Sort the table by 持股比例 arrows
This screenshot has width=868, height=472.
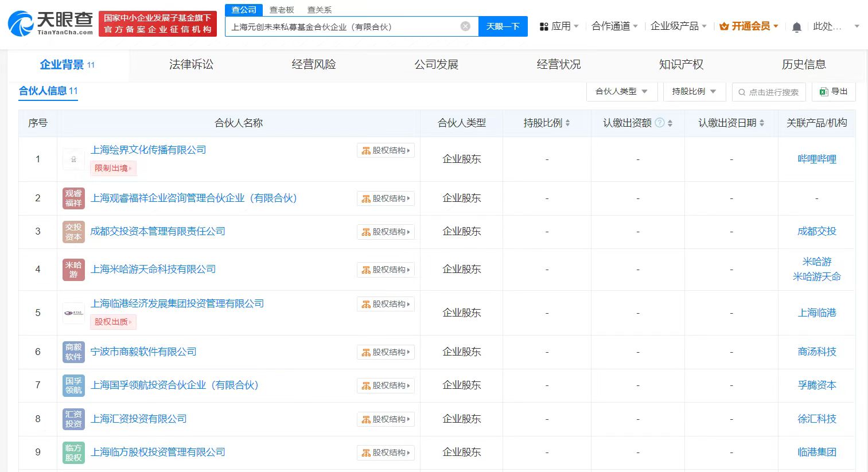(568, 123)
